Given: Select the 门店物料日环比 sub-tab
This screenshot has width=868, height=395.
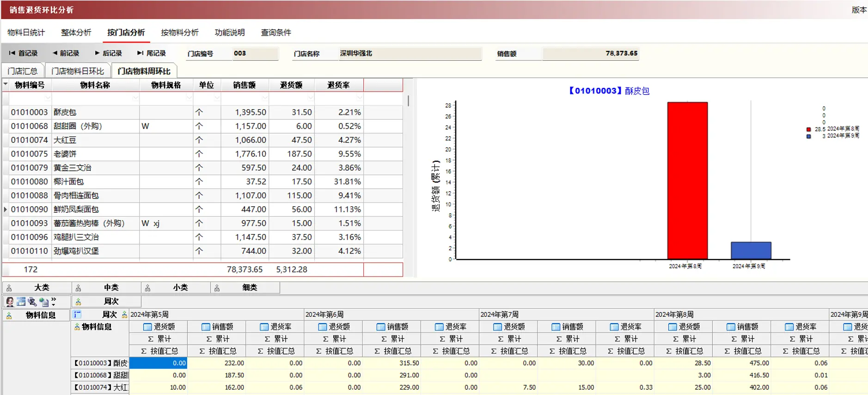Looking at the screenshot, I should pos(78,71).
